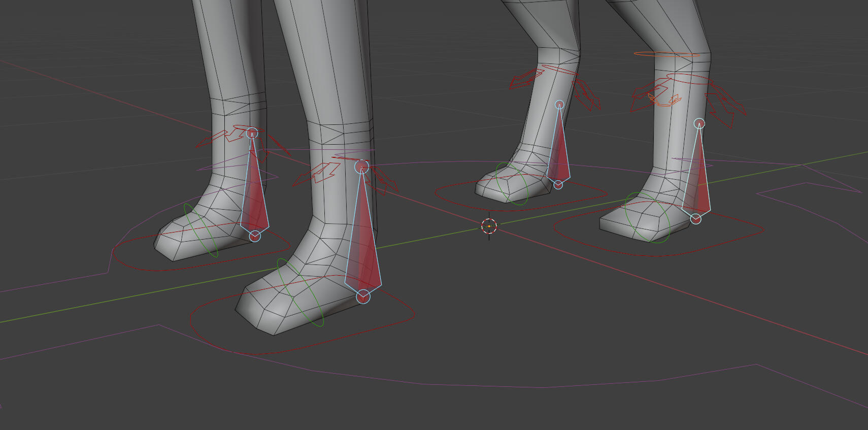Click bottom joint sphere of rightmost leg bone
This screenshot has height=430, width=868.
click(x=696, y=219)
